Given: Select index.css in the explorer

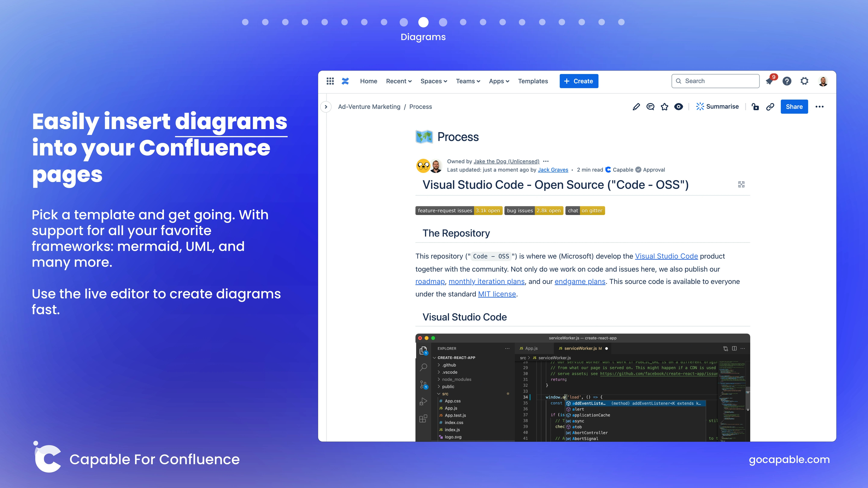Looking at the screenshot, I should pos(451,423).
